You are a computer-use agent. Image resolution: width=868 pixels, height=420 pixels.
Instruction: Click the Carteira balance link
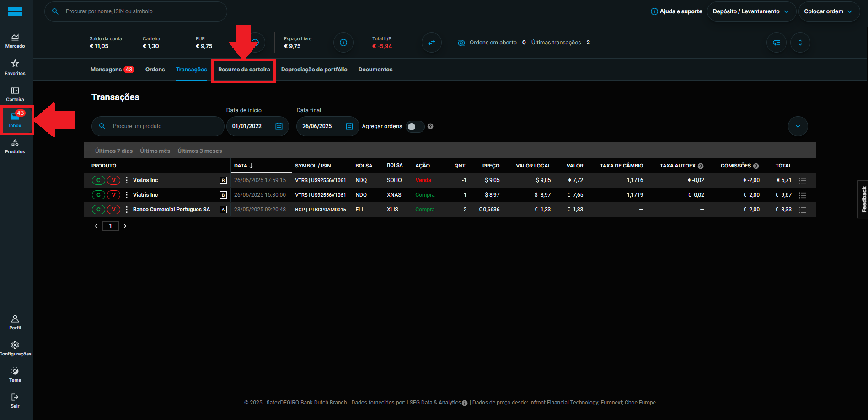point(151,39)
